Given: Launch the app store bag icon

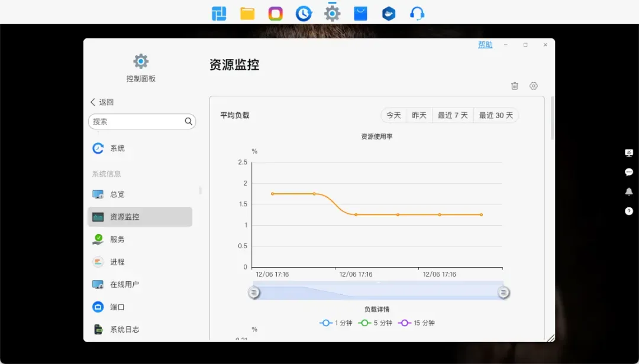Looking at the screenshot, I should [360, 14].
